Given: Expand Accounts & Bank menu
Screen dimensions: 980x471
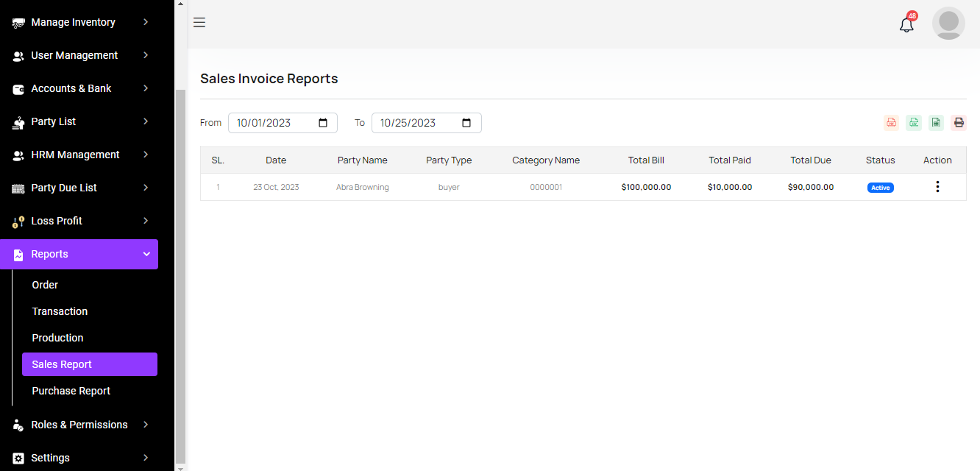Looking at the screenshot, I should point(79,88).
